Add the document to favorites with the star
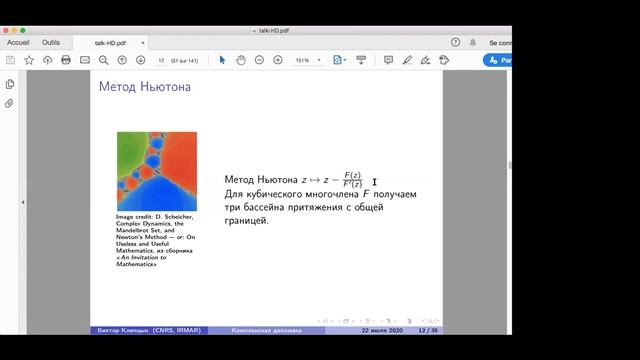 coord(29,60)
